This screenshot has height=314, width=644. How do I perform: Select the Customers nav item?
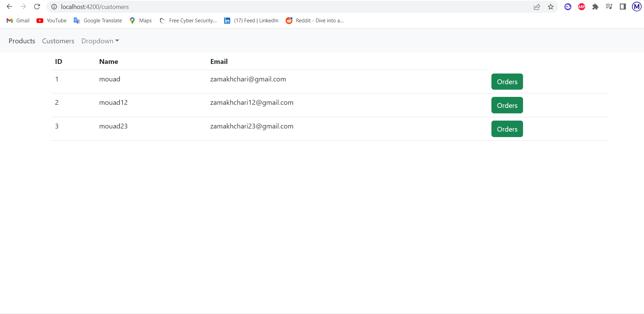pyautogui.click(x=58, y=41)
